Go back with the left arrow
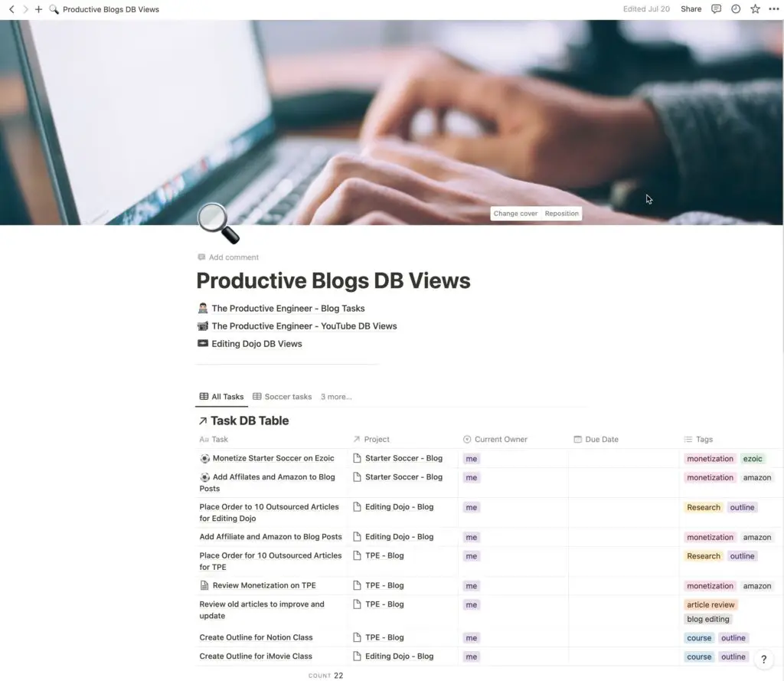784x681 pixels. point(11,9)
